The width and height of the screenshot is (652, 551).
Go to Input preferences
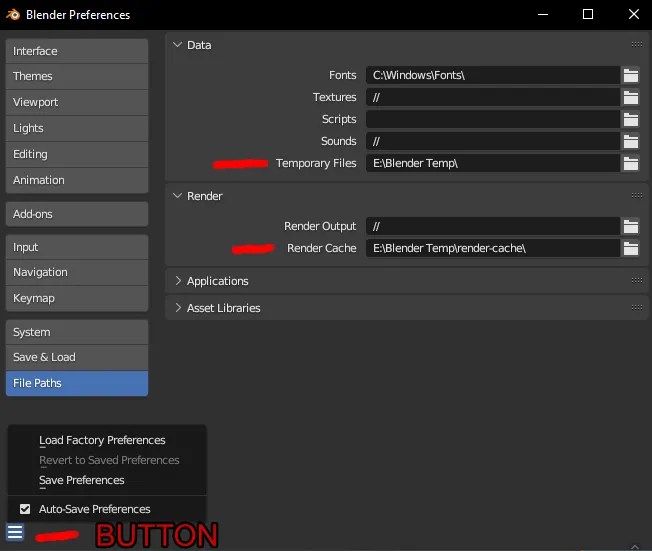tap(77, 247)
